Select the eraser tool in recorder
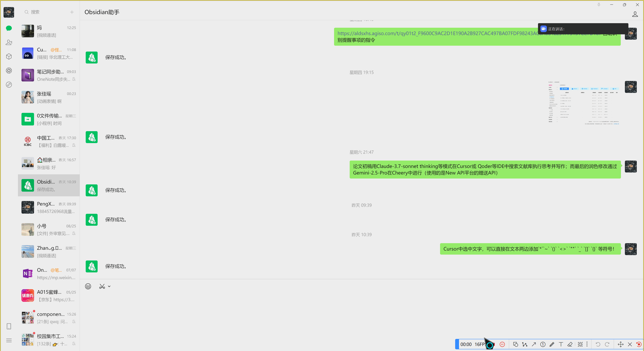Screen dimensions: 644x351 tap(570, 344)
